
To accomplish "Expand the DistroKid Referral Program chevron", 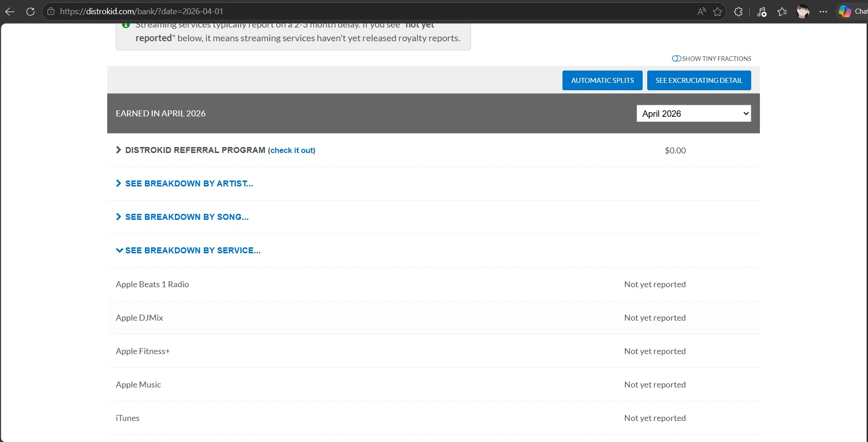I will (119, 150).
